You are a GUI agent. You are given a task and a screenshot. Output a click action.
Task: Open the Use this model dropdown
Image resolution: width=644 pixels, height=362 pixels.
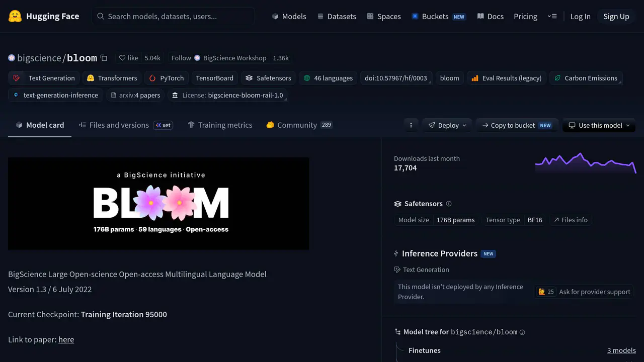pyautogui.click(x=599, y=125)
